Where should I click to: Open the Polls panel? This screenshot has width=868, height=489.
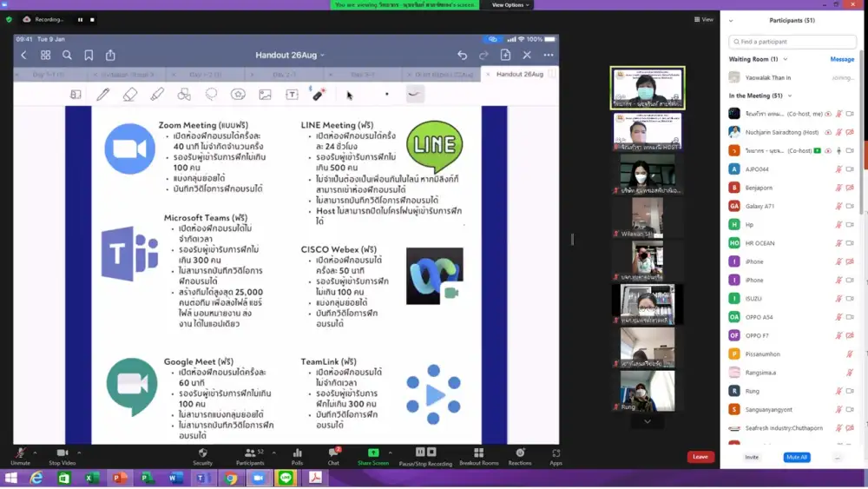[297, 456]
